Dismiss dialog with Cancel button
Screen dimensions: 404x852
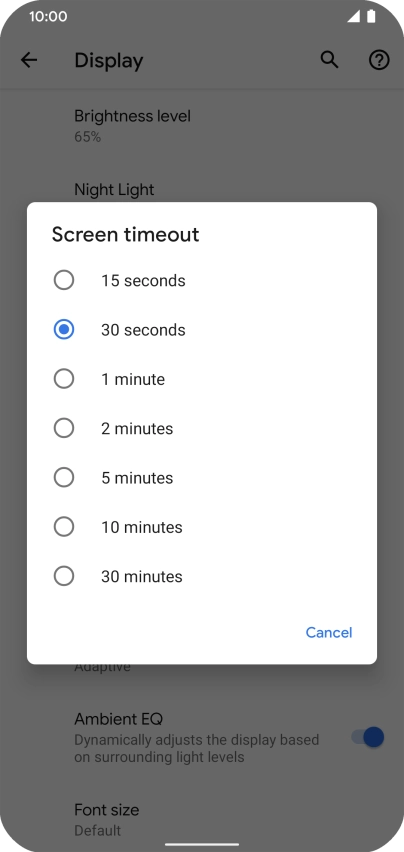click(329, 632)
